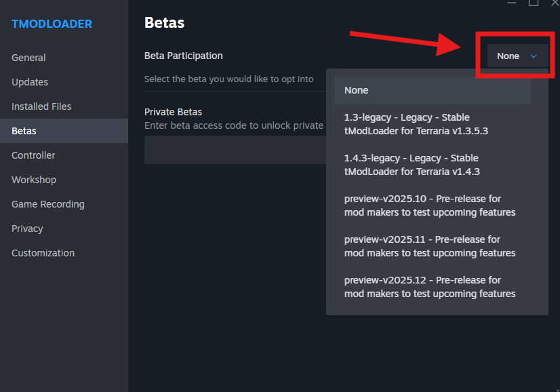Open the Customization tab
This screenshot has width=560, height=392.
click(x=43, y=253)
